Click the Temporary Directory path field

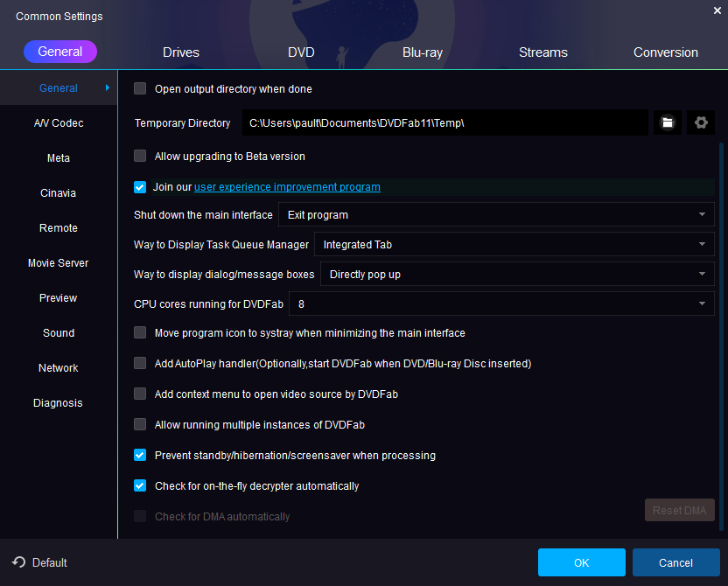[x=444, y=123]
